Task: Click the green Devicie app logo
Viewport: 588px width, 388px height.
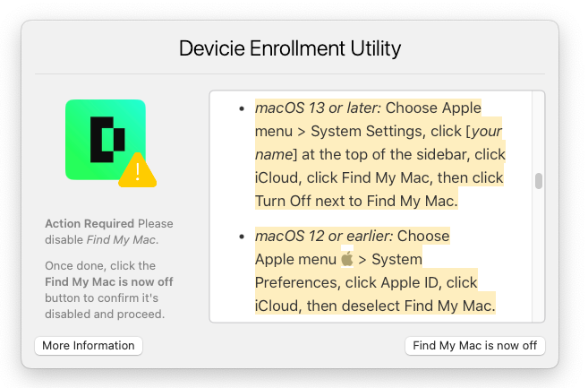Action: click(x=106, y=140)
